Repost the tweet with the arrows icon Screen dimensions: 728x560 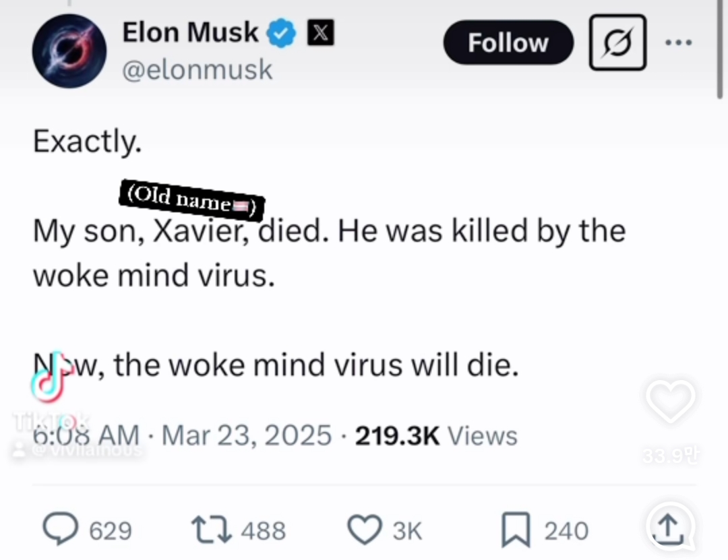click(x=210, y=530)
